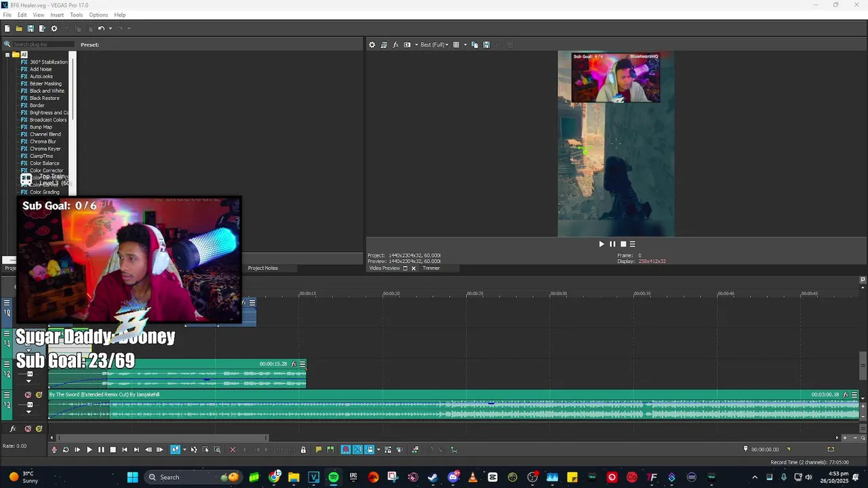Click the Lock event padlock icon
The width and height of the screenshot is (868, 488).
tap(303, 449)
